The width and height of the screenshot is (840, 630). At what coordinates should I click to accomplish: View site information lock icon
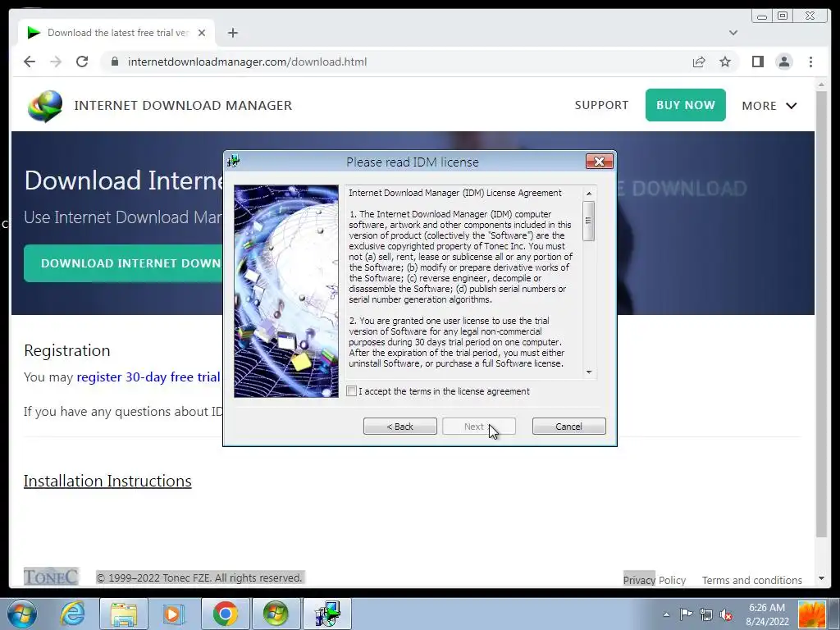pos(115,62)
